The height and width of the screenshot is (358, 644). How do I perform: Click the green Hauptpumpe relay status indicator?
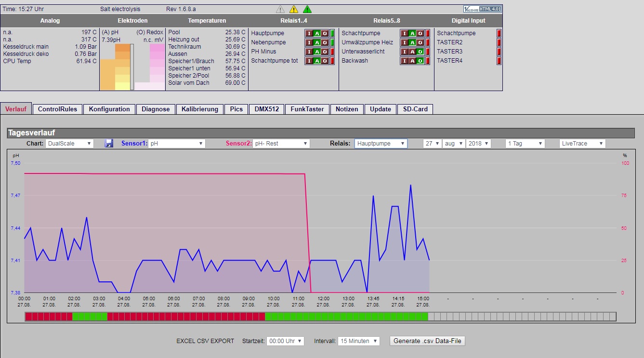pyautogui.click(x=332, y=33)
